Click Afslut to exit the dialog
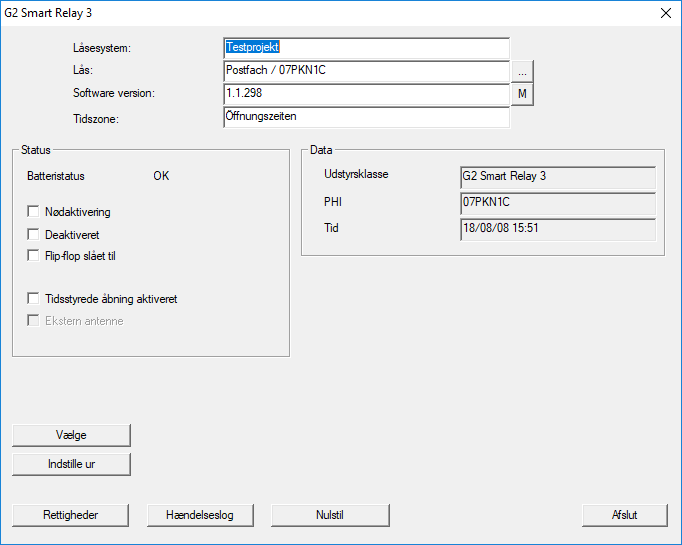682x545 pixels. pyautogui.click(x=624, y=515)
